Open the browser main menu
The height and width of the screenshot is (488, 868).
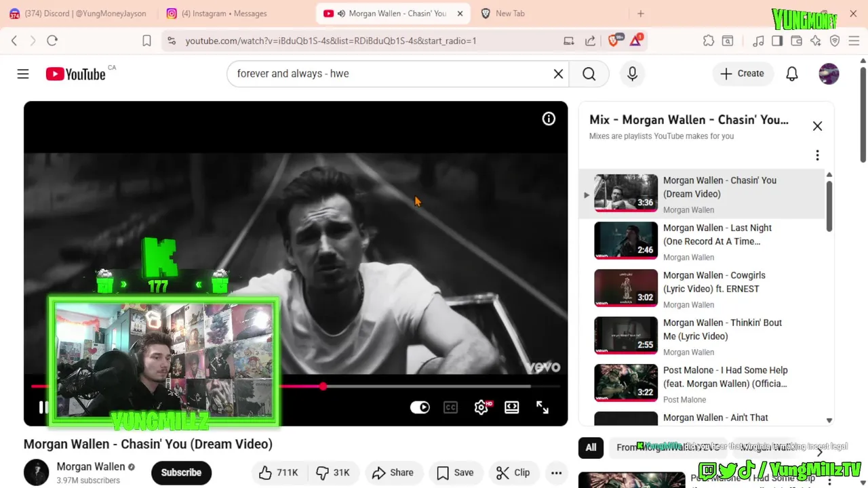854,41
